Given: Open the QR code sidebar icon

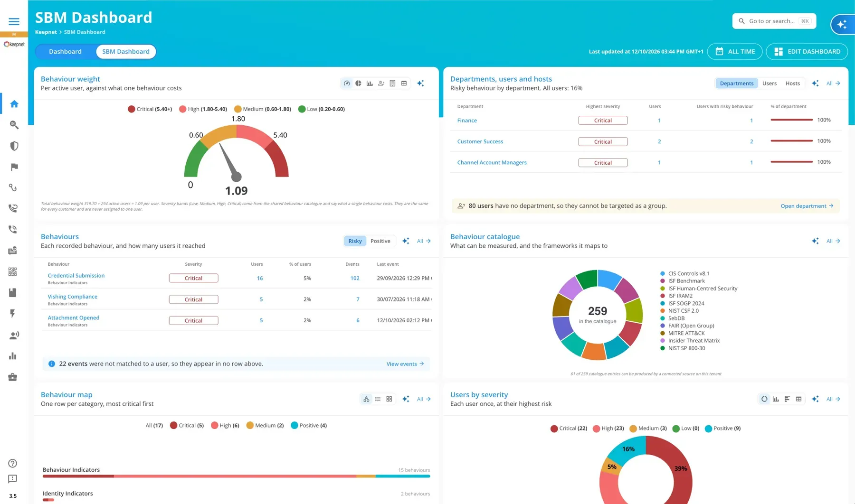Looking at the screenshot, I should (13, 271).
